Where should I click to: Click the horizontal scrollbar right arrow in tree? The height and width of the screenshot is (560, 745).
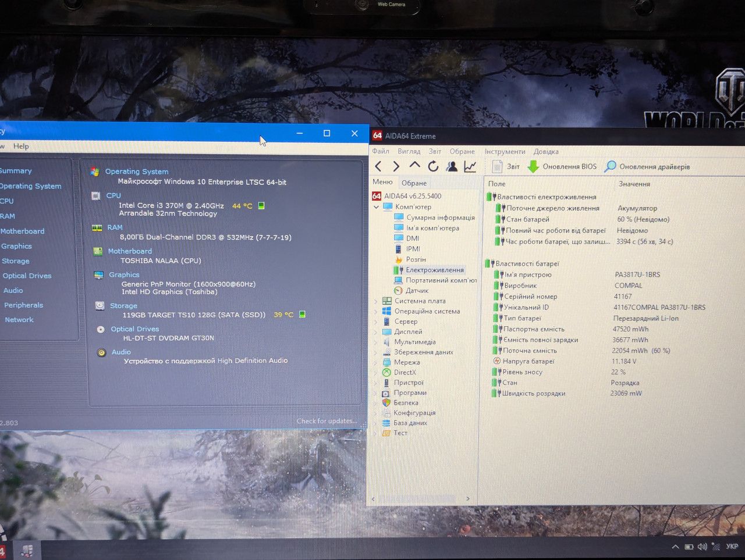(x=467, y=499)
